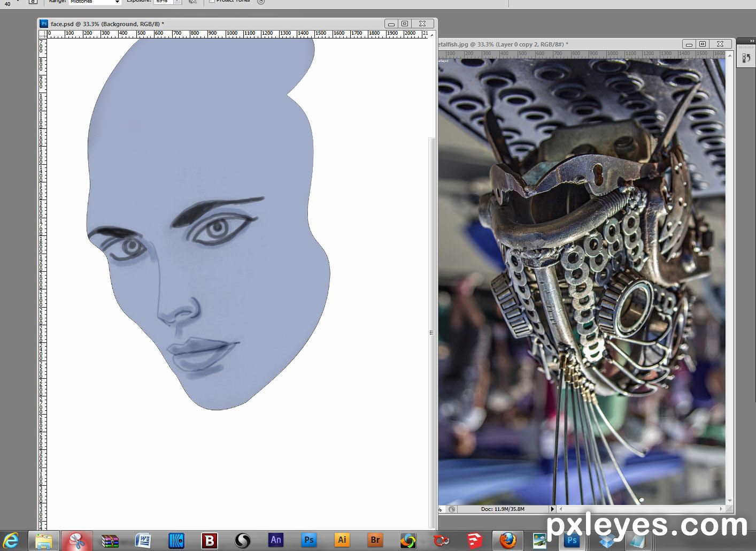
Task: Launch Microsoft Word from the taskbar
Action: pos(143,541)
